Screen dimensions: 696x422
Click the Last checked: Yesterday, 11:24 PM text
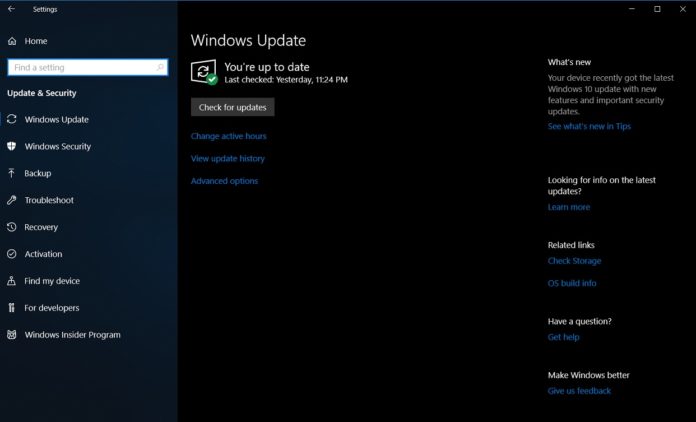[x=286, y=80]
